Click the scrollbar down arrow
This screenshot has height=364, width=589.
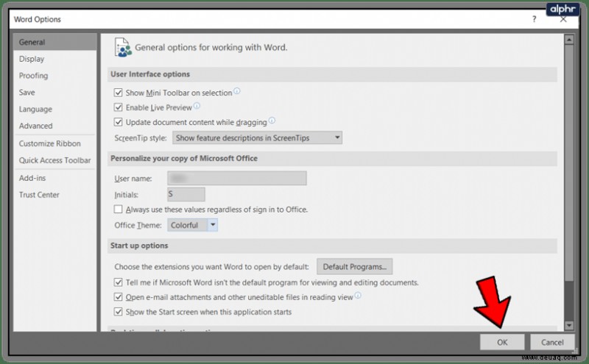[x=569, y=325]
